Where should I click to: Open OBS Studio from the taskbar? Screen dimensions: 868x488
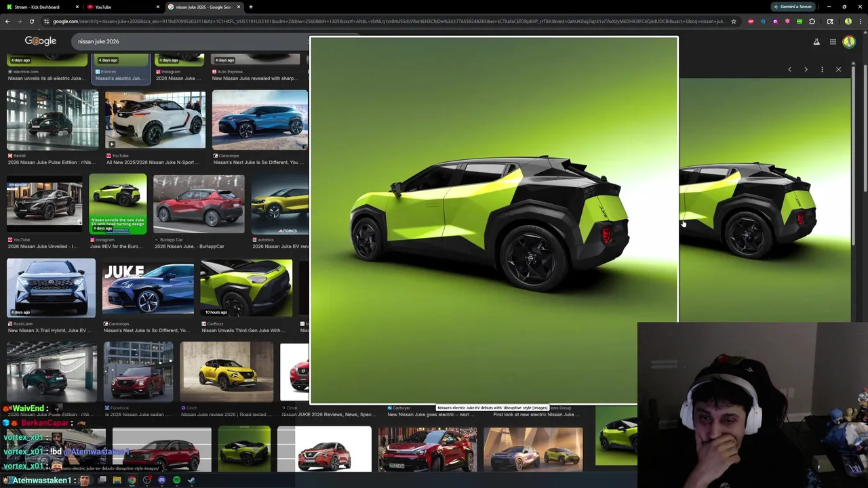pos(146,481)
